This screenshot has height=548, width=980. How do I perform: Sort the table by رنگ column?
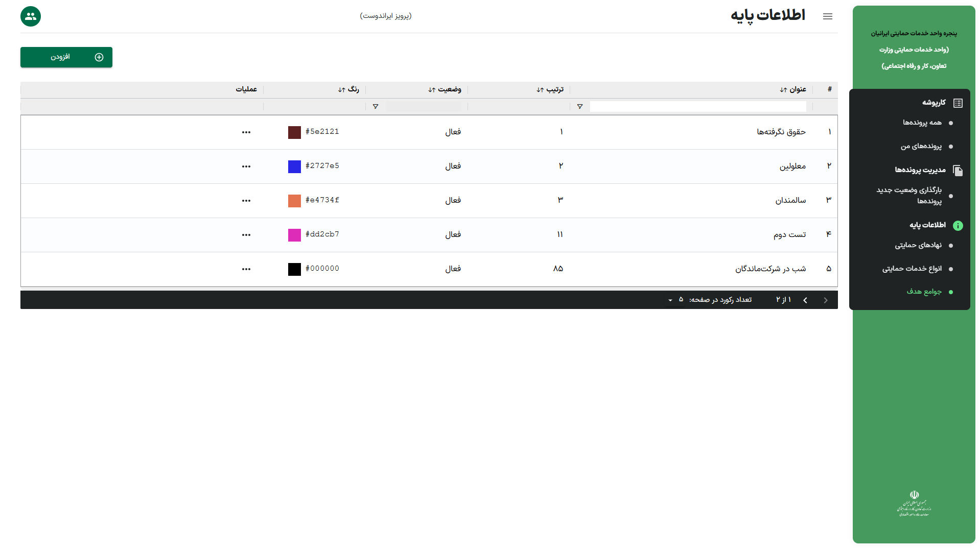click(348, 90)
